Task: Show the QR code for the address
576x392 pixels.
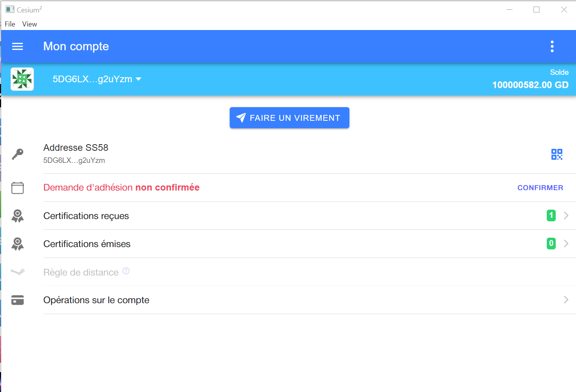Action: click(557, 154)
